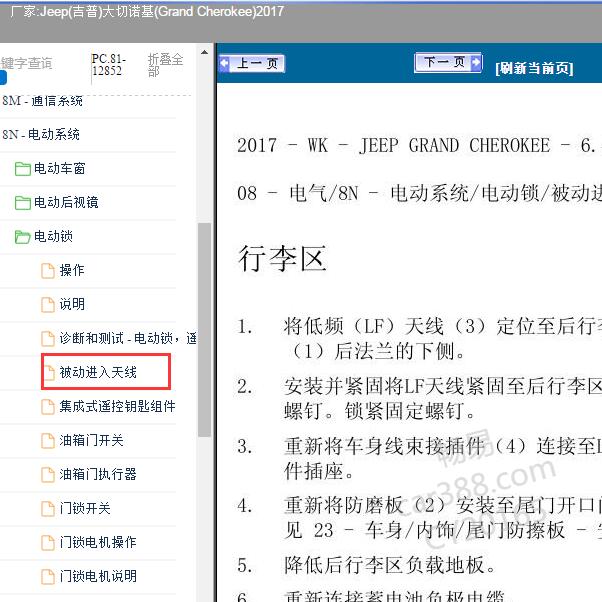This screenshot has width=602, height=602.
Task: Click the document icon beside 诊断和测试
Action: (x=48, y=339)
